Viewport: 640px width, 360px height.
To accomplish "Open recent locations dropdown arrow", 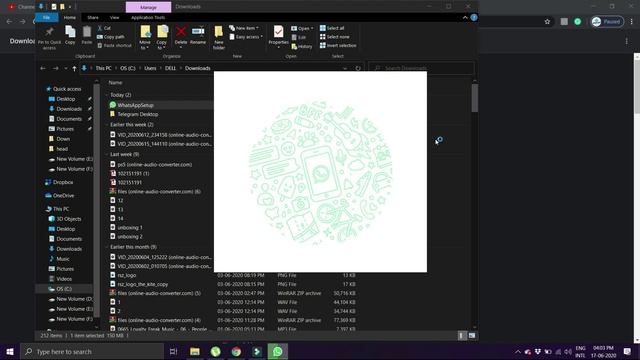I will pos(66,69).
